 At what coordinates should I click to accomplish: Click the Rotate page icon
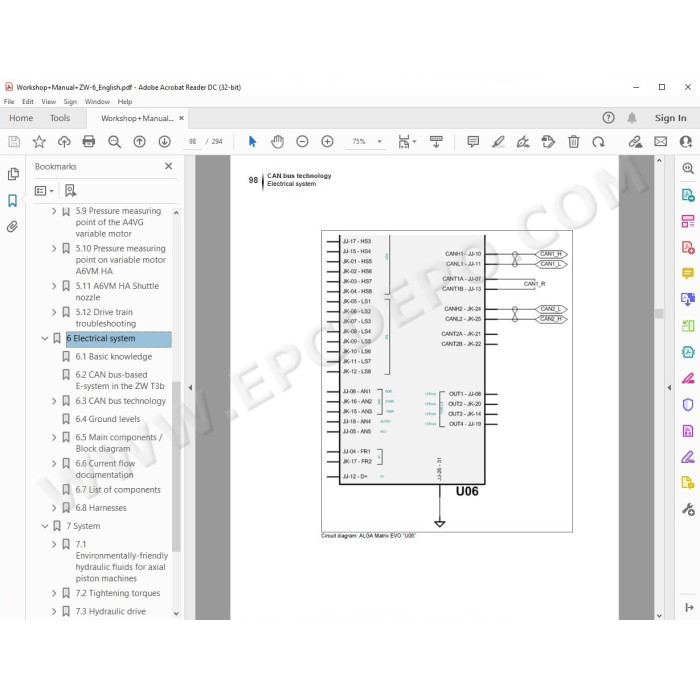pyautogui.click(x=598, y=142)
